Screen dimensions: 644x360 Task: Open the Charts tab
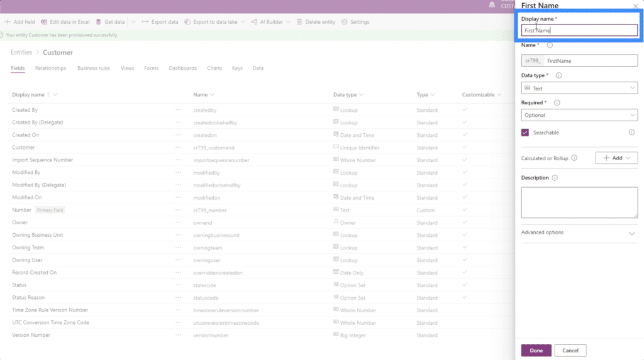(214, 68)
